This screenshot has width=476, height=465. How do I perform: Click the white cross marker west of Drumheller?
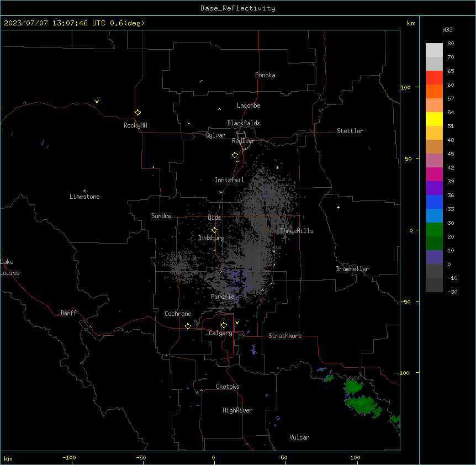click(x=338, y=207)
